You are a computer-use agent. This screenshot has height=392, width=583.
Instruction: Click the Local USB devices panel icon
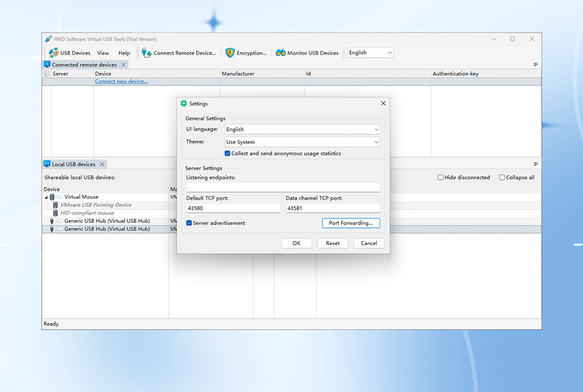pyautogui.click(x=48, y=164)
